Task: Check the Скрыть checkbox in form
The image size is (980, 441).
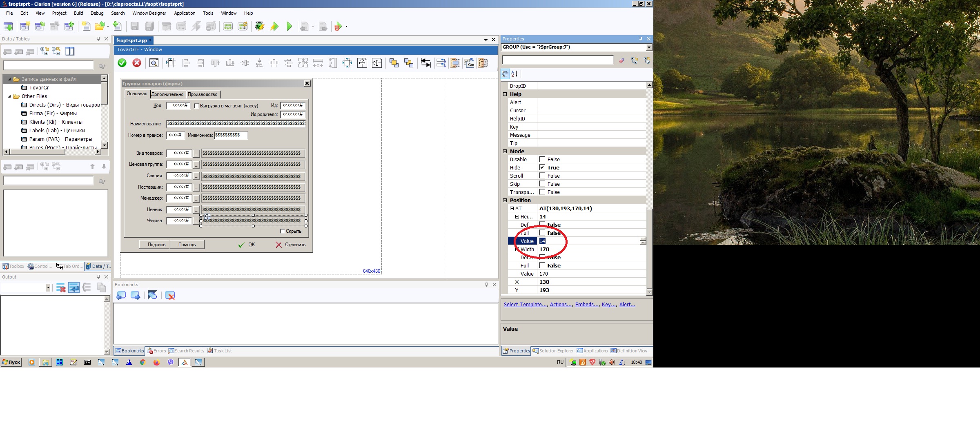Action: tap(283, 231)
